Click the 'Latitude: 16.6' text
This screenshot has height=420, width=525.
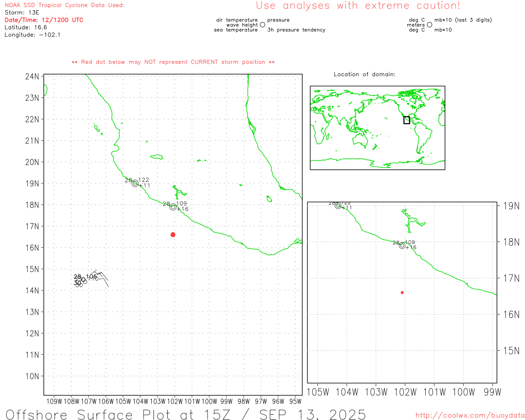pyautogui.click(x=26, y=27)
